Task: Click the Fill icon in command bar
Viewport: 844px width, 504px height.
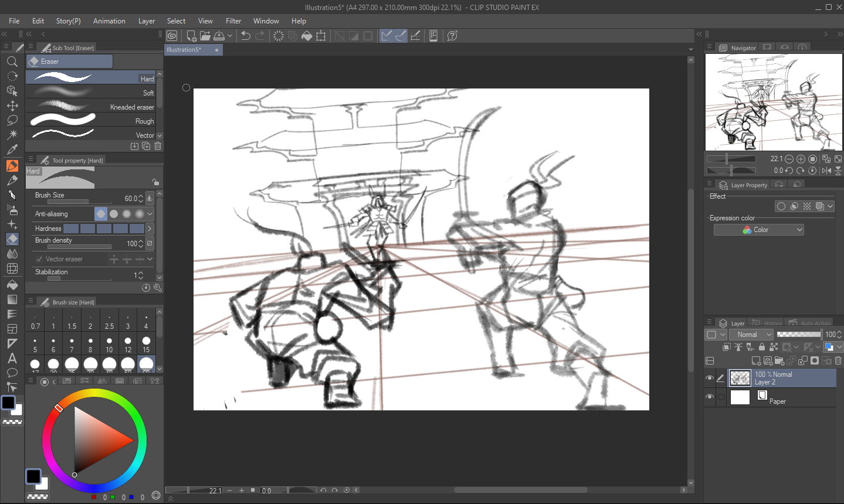Action: point(307,36)
